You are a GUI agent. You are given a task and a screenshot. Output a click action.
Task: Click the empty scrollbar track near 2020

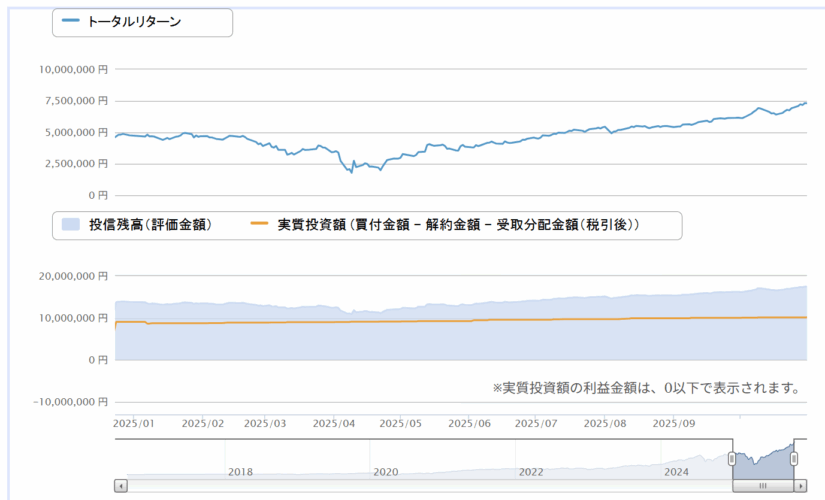[x=385, y=486]
